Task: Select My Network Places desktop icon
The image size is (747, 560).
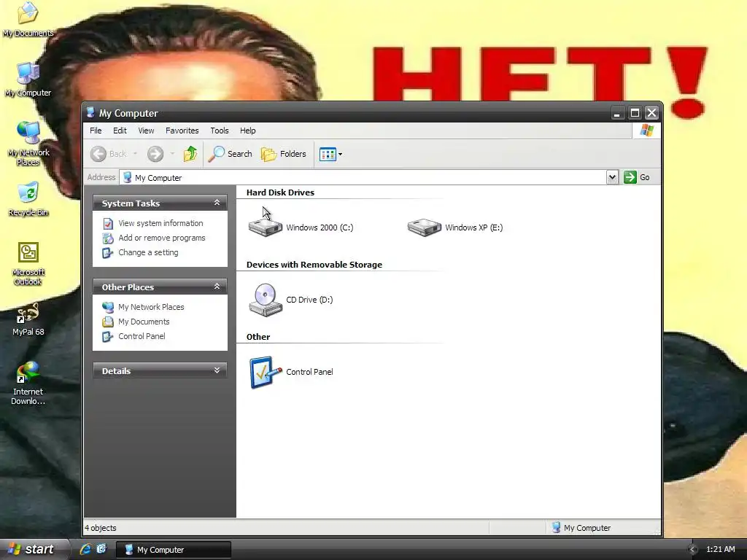Action: click(28, 143)
